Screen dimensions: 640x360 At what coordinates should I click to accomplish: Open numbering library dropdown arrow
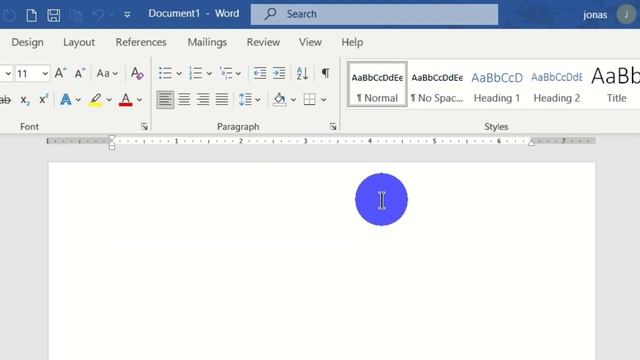click(209, 73)
